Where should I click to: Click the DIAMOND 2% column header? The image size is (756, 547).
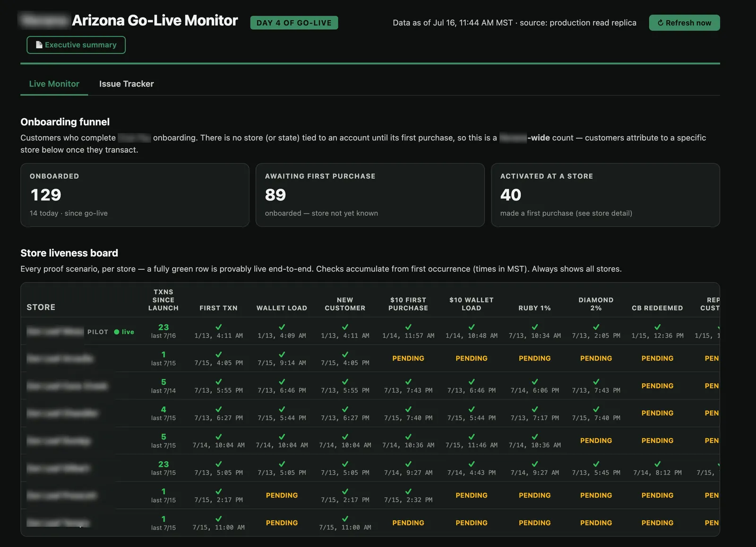(x=596, y=304)
